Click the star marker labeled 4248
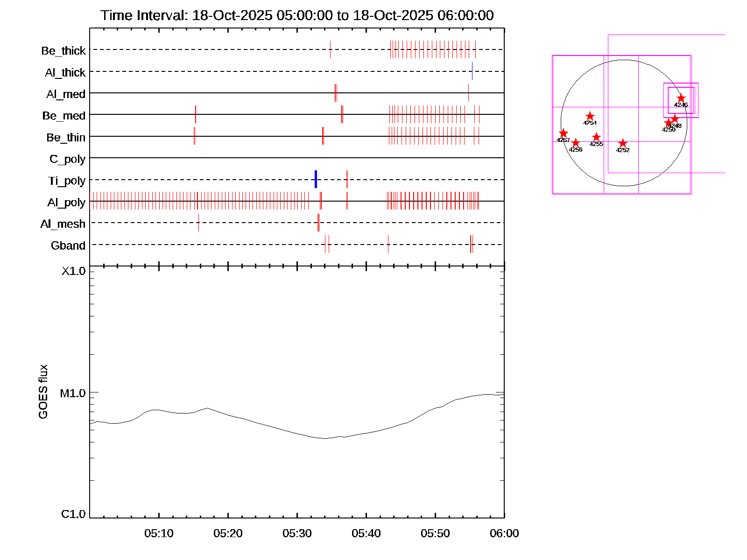Viewport: 747px width, 560px height. (x=675, y=119)
